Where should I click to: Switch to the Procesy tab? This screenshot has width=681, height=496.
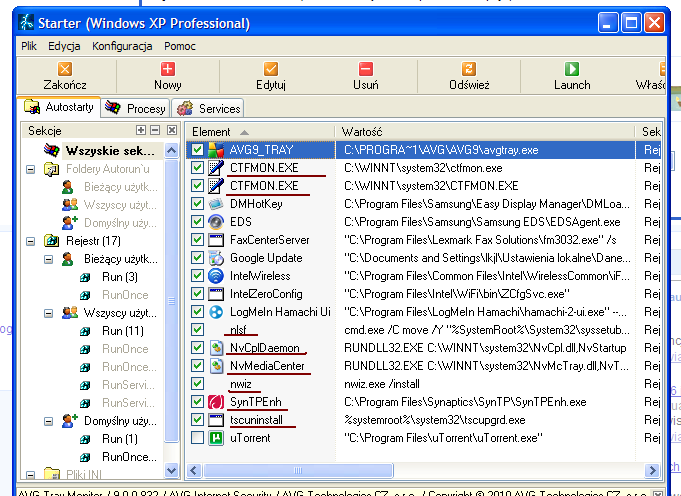(x=136, y=108)
